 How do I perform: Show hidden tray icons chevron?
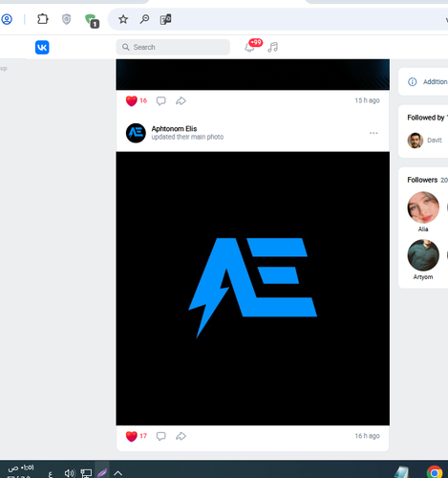point(117,473)
